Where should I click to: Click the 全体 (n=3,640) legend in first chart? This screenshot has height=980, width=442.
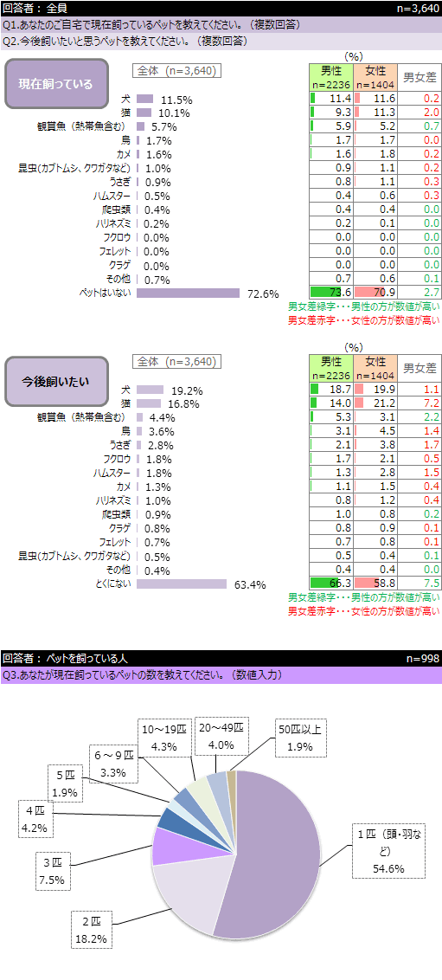(x=176, y=71)
